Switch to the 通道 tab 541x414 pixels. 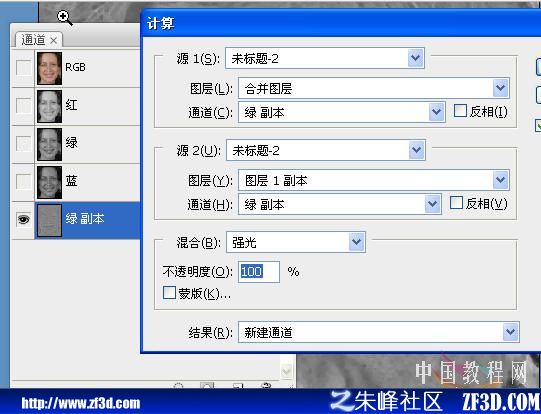[x=33, y=40]
